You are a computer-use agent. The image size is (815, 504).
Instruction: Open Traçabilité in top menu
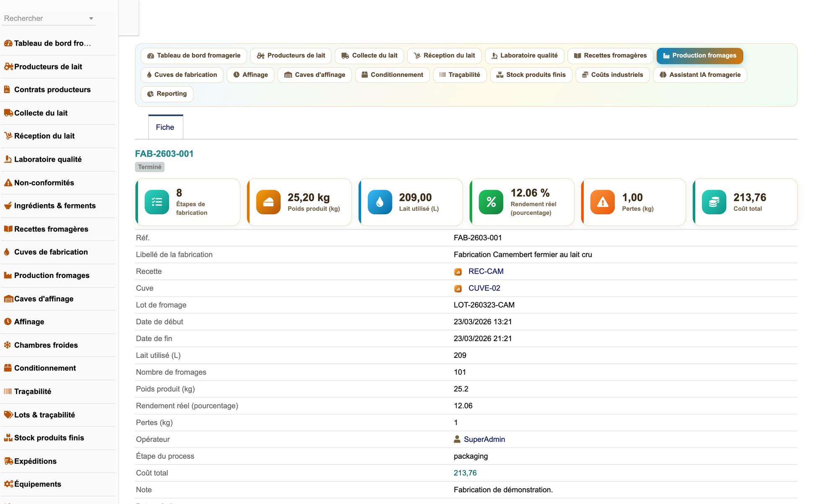(459, 75)
